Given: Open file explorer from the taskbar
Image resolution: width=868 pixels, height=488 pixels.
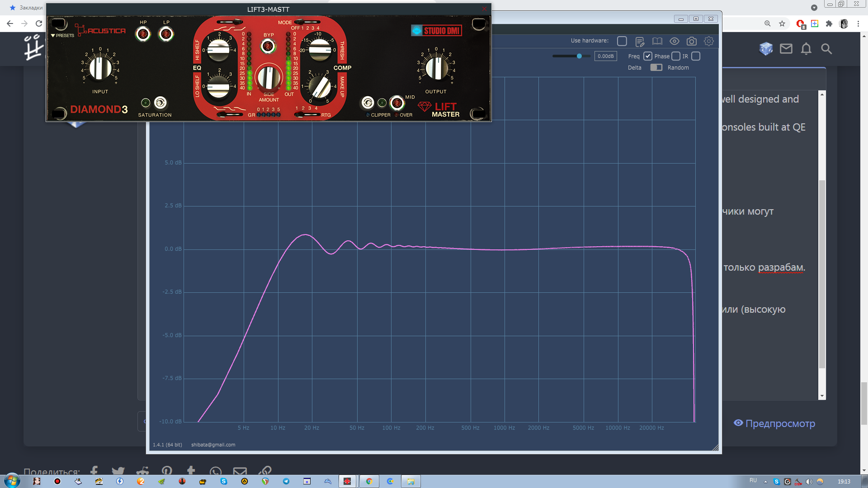Looking at the screenshot, I should tap(411, 481).
